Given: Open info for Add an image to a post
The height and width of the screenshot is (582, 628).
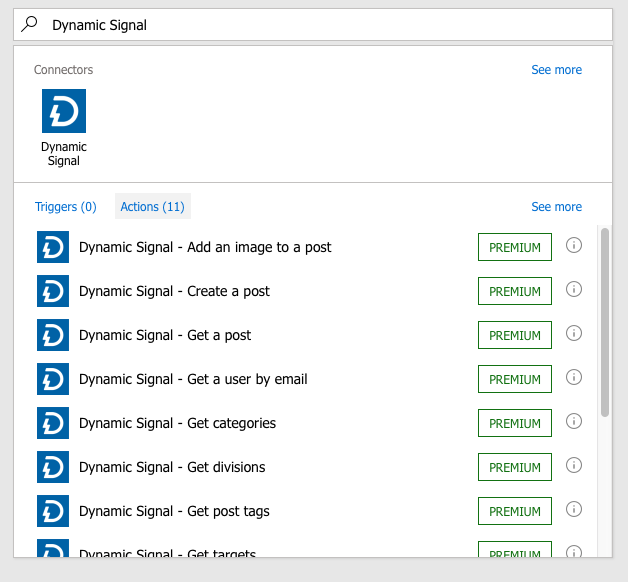Looking at the screenshot, I should click(574, 245).
